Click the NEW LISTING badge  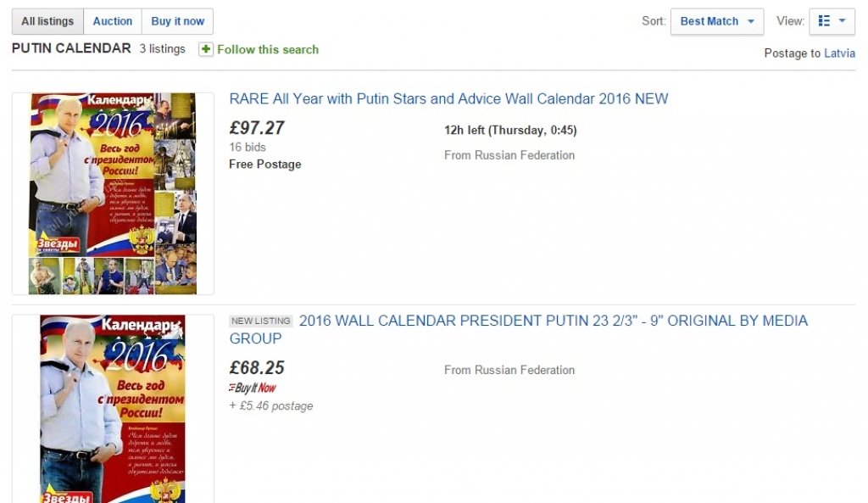click(261, 321)
